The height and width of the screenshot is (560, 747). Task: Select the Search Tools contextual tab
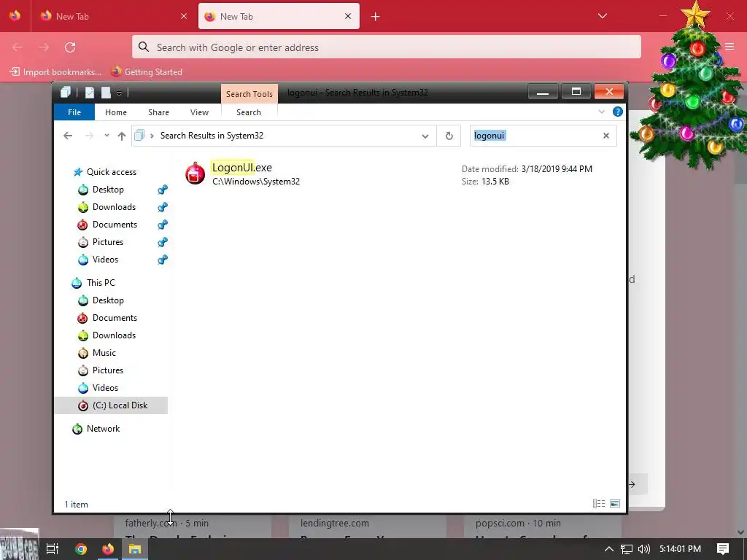click(x=249, y=94)
